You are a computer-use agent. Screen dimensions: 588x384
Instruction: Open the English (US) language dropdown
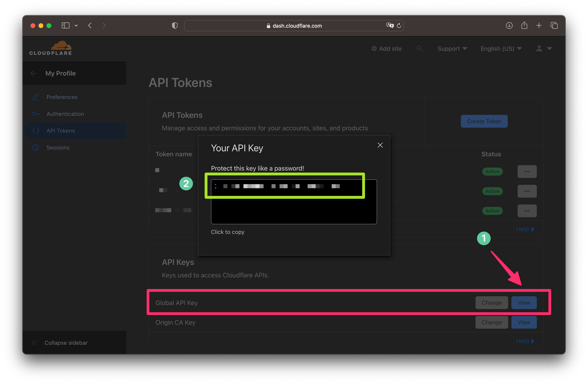click(x=501, y=48)
